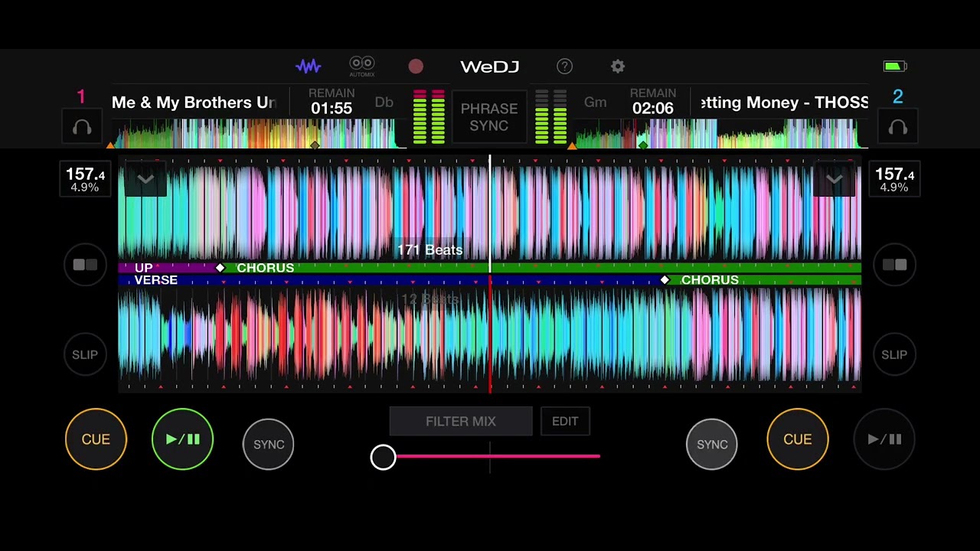This screenshot has width=980, height=551.
Task: Toggle deck 1 headphone cue
Action: click(82, 128)
